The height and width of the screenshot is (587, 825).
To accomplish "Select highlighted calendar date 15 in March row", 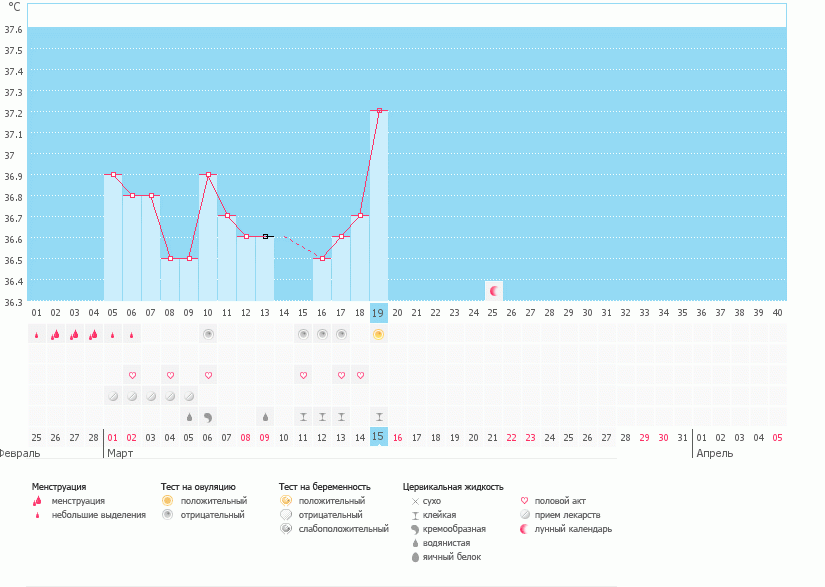I will tap(379, 437).
